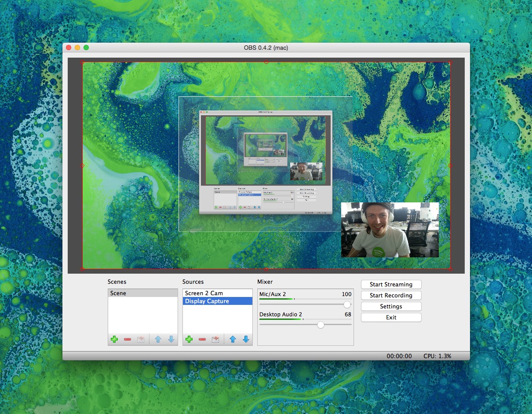532x414 pixels.
Task: Move selected source up with arrow
Action: click(x=233, y=339)
